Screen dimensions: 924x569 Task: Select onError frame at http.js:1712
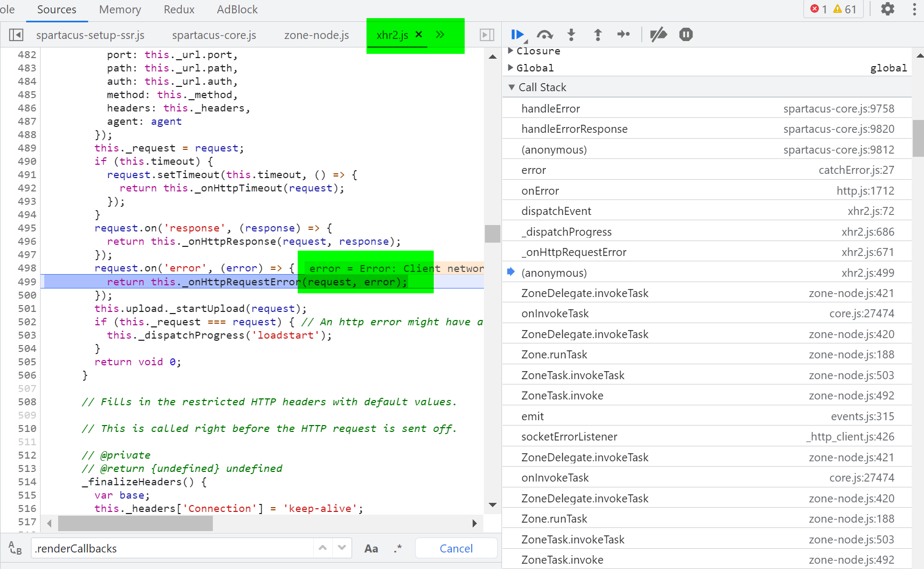[x=707, y=191]
